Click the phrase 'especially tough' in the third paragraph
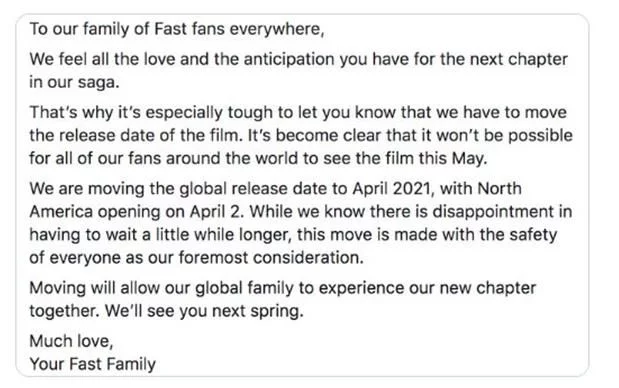 coord(210,113)
